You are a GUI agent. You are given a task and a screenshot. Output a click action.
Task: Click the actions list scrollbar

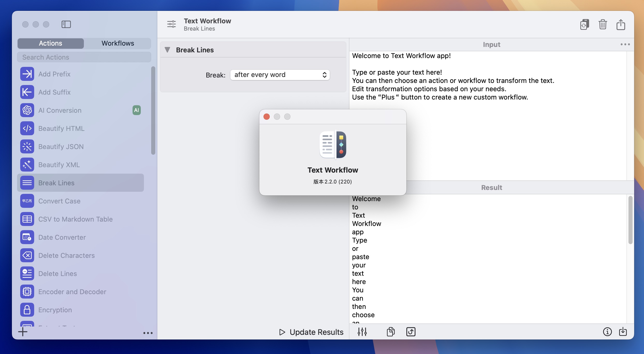coord(153,111)
